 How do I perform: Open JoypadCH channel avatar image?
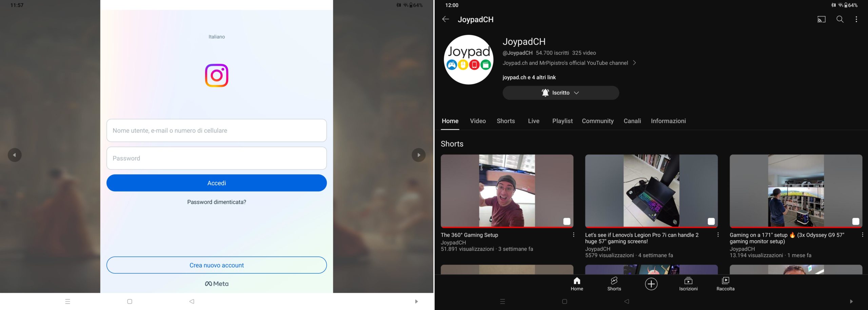pyautogui.click(x=468, y=59)
